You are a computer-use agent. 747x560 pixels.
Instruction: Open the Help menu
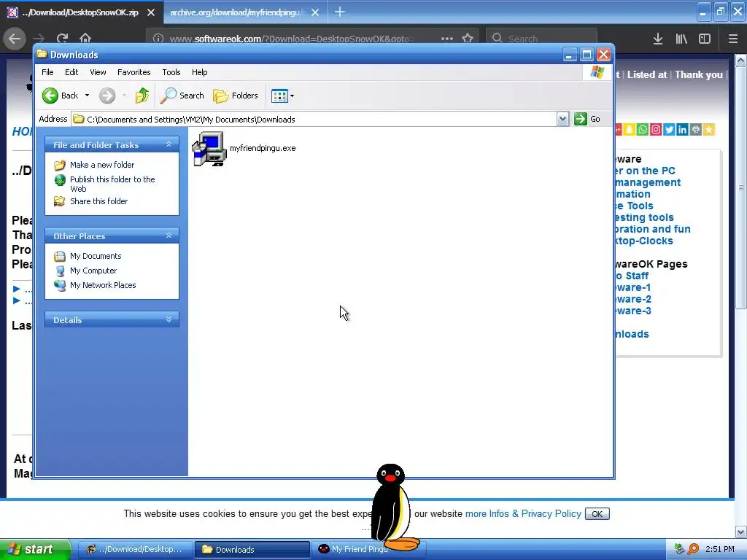click(x=200, y=72)
